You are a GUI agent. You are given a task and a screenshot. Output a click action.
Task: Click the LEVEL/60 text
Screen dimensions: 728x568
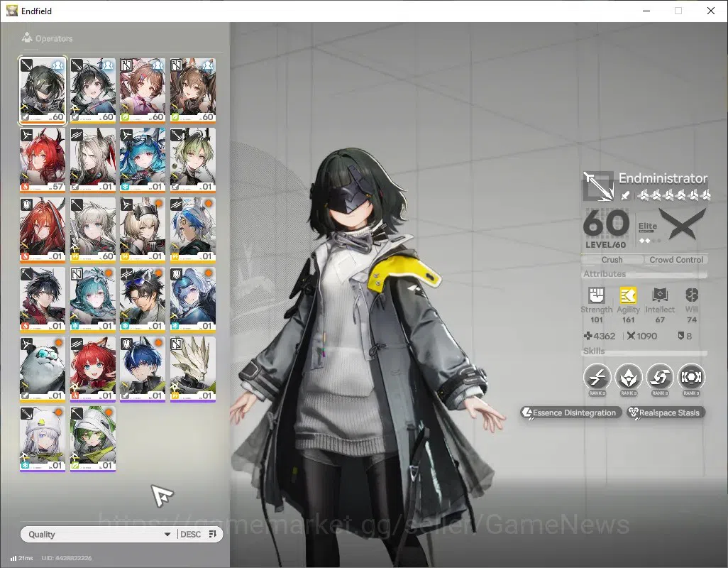(605, 245)
